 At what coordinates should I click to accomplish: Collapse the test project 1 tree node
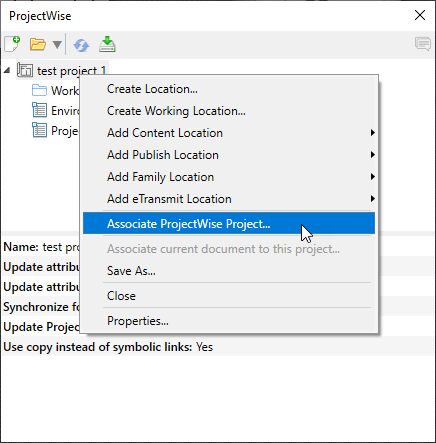point(7,71)
